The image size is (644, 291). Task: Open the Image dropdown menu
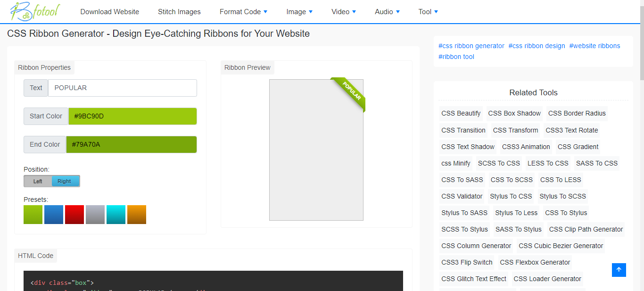[298, 11]
